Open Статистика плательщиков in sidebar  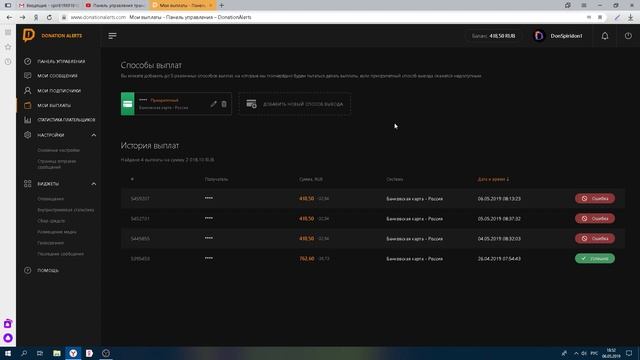coord(66,120)
